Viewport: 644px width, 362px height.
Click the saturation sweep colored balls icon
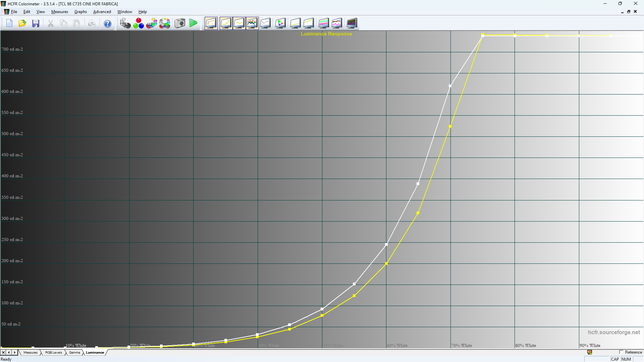pyautogui.click(x=165, y=23)
